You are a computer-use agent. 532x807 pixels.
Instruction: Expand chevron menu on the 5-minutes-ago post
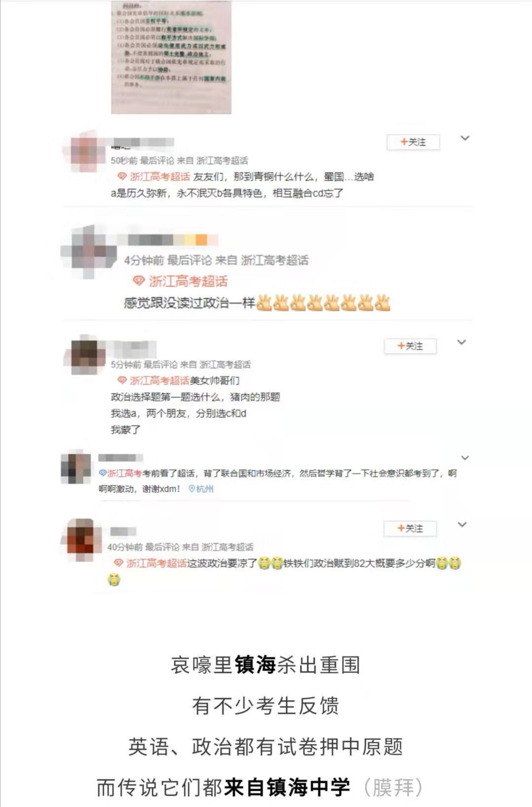pyautogui.click(x=462, y=342)
